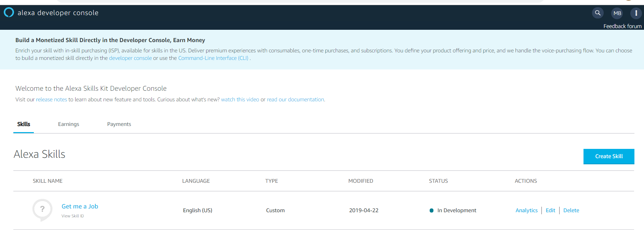Select the Skills tab
The image size is (644, 230).
point(24,124)
